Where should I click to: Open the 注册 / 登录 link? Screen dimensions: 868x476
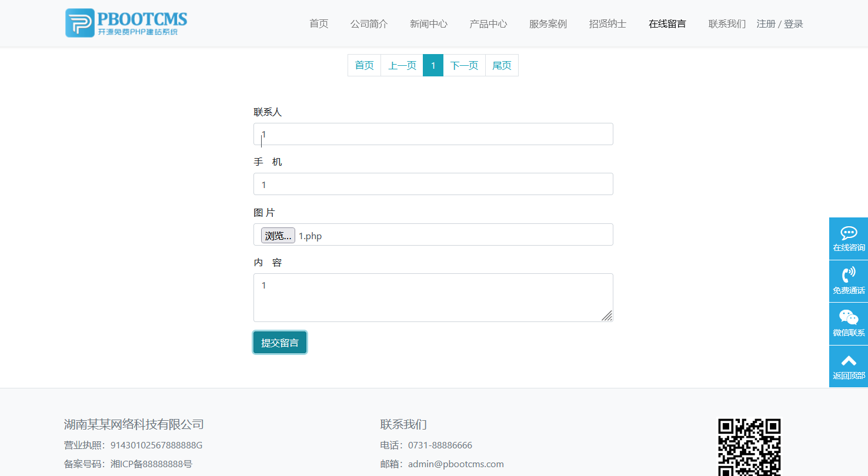(780, 24)
